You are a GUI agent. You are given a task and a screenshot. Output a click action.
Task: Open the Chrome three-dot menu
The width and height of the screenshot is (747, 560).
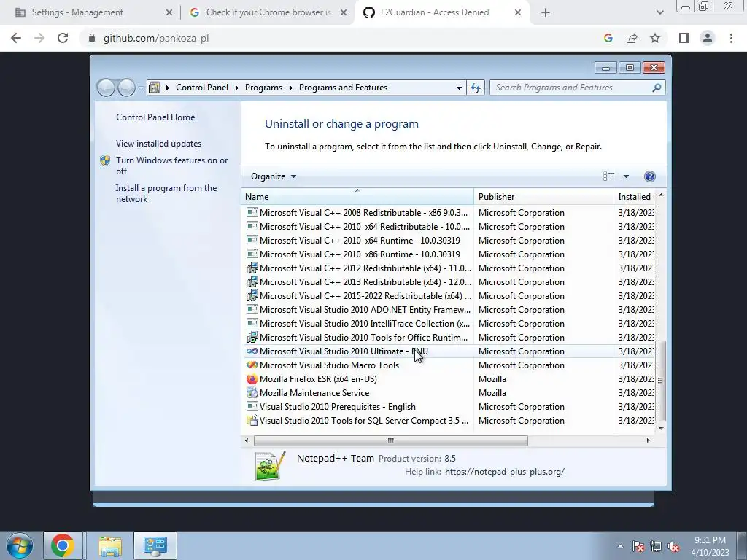coord(731,38)
